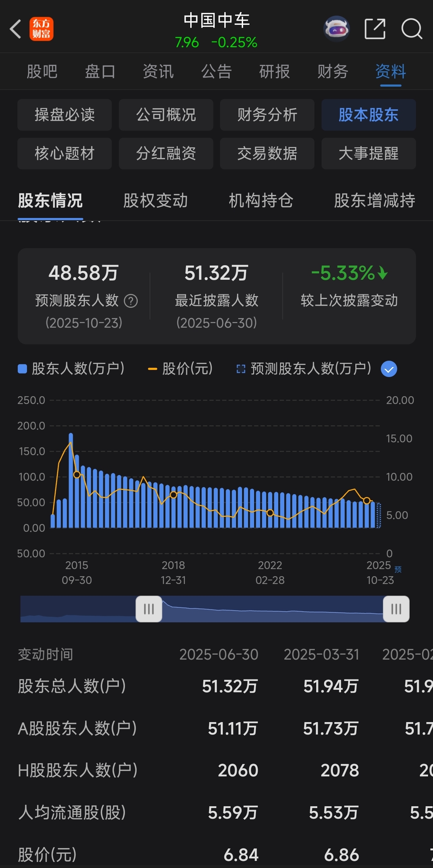Tap 2060 in H股股东人数 row

coord(238,770)
